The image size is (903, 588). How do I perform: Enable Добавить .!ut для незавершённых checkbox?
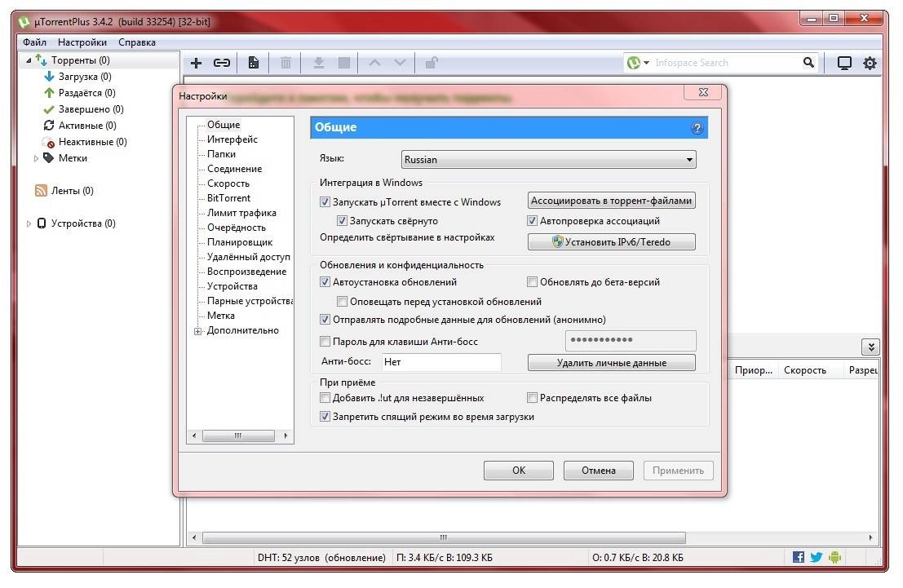pyautogui.click(x=325, y=398)
